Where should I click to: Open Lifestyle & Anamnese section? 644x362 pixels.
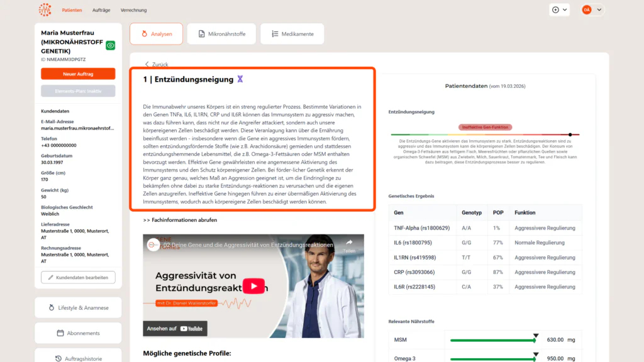78,308
